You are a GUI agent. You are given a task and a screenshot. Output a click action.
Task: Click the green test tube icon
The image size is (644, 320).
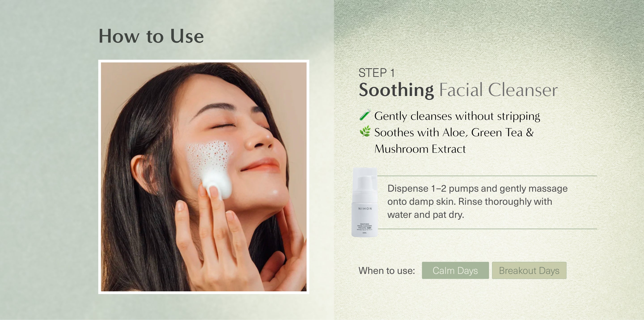pyautogui.click(x=365, y=115)
